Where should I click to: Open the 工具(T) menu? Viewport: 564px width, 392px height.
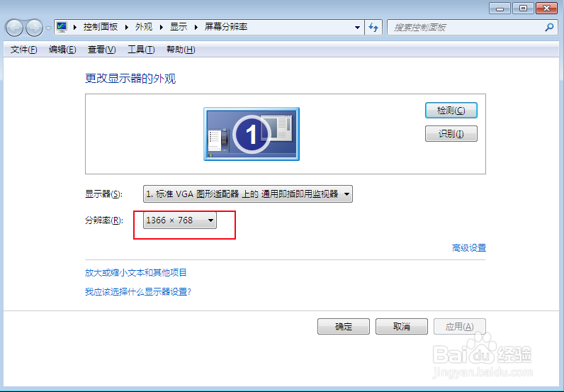point(141,50)
